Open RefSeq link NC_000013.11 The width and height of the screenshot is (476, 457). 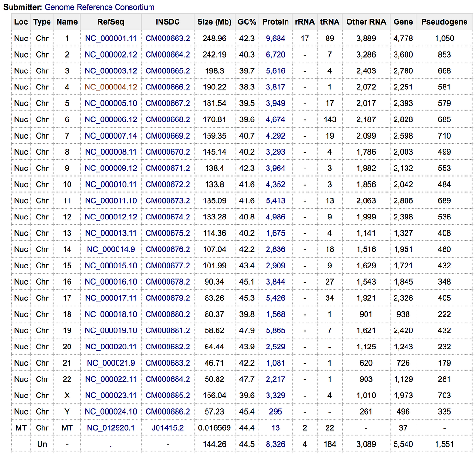111,233
